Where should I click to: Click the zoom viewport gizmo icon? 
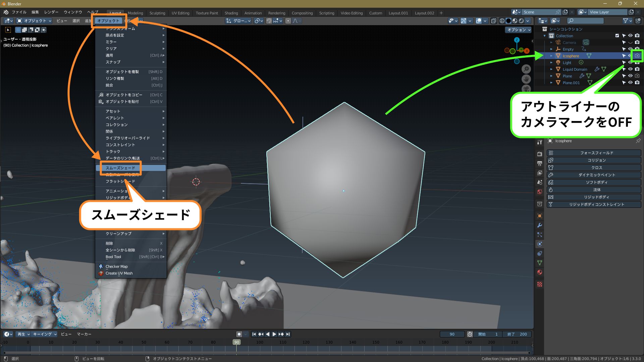(x=526, y=69)
